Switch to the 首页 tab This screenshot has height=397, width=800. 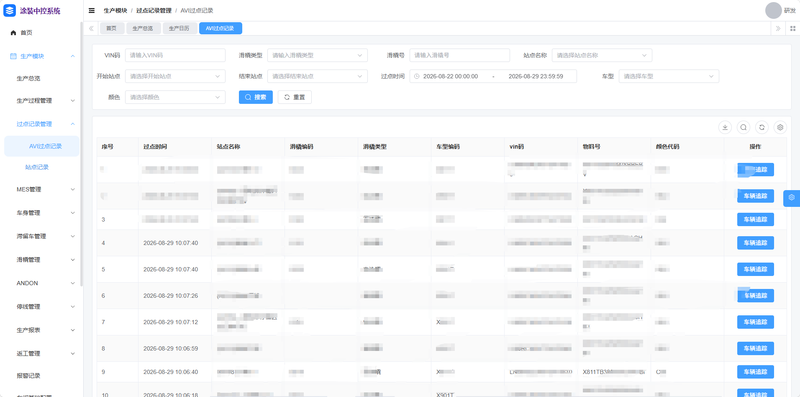111,29
